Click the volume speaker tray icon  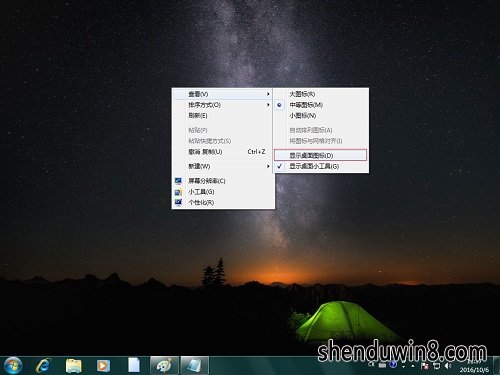(x=448, y=366)
